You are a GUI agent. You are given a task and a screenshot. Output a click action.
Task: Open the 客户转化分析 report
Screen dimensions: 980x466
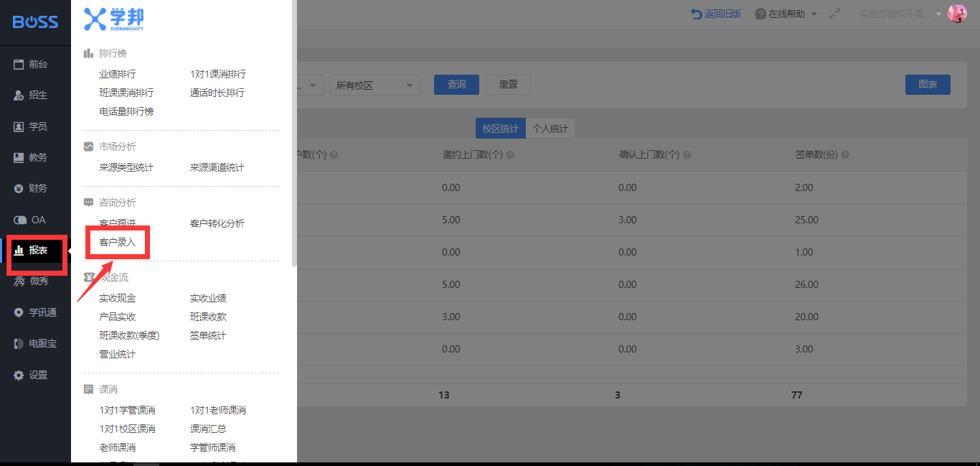tap(217, 223)
